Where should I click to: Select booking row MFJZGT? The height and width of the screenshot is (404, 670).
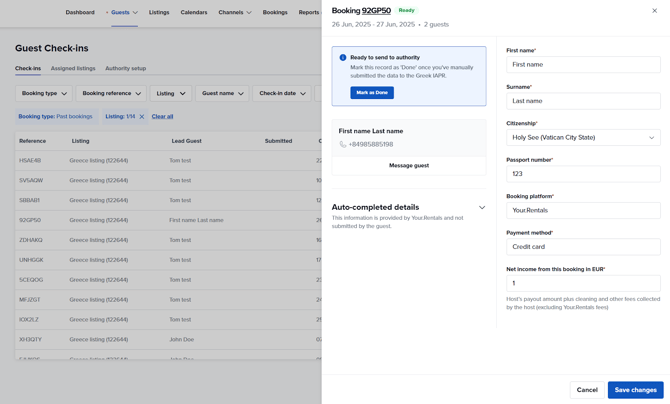click(x=168, y=300)
